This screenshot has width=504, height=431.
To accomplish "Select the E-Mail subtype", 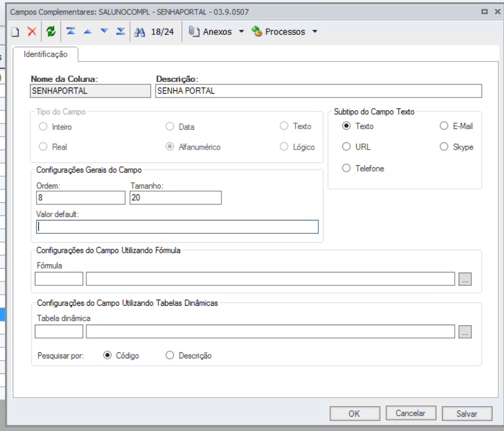I will pos(444,126).
